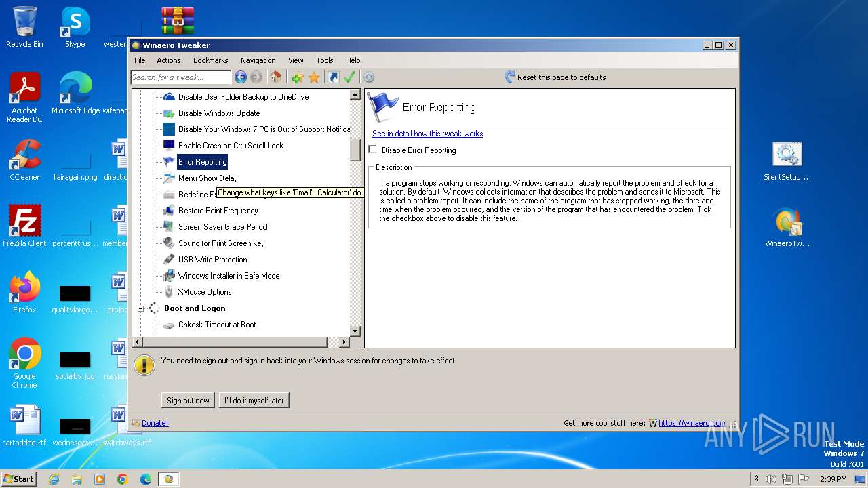Click the CCleaner desktop icon
The height and width of the screenshot is (488, 868).
pyautogui.click(x=24, y=160)
